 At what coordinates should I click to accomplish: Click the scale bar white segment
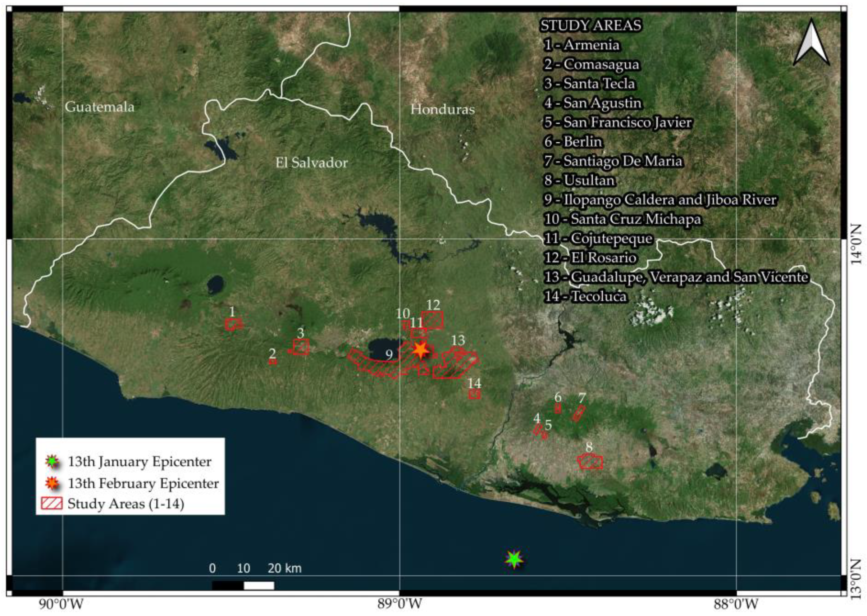(x=259, y=586)
